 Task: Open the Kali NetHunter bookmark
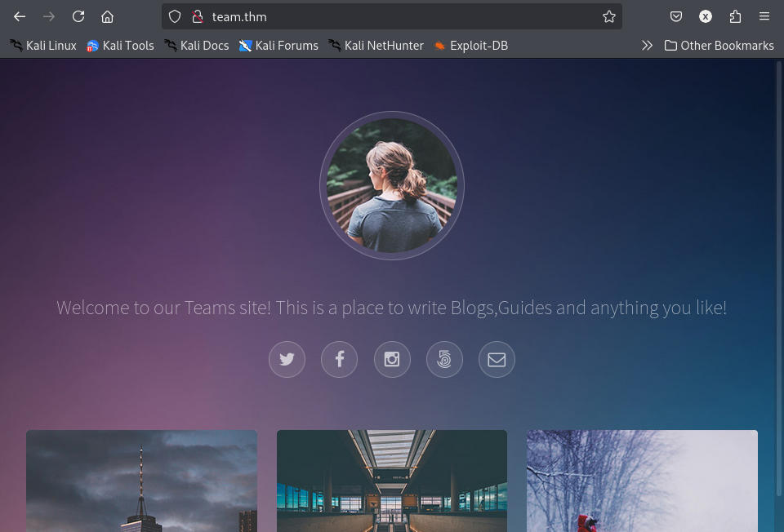376,46
